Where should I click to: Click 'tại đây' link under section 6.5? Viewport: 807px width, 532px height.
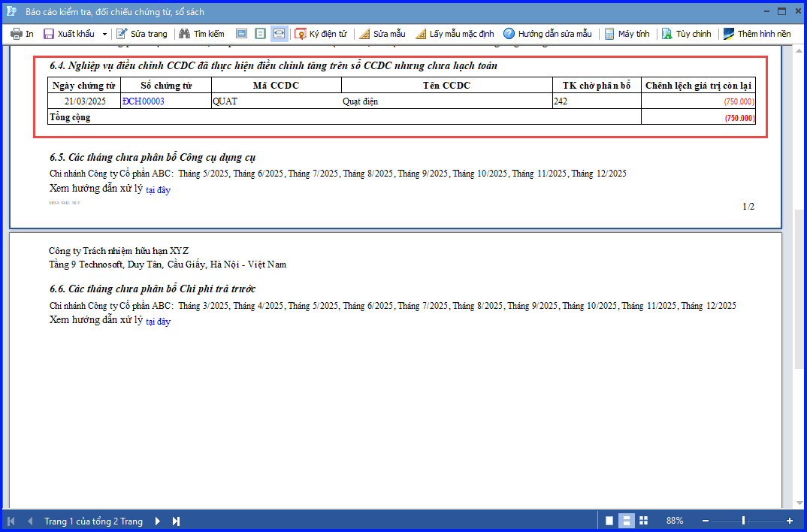(158, 190)
